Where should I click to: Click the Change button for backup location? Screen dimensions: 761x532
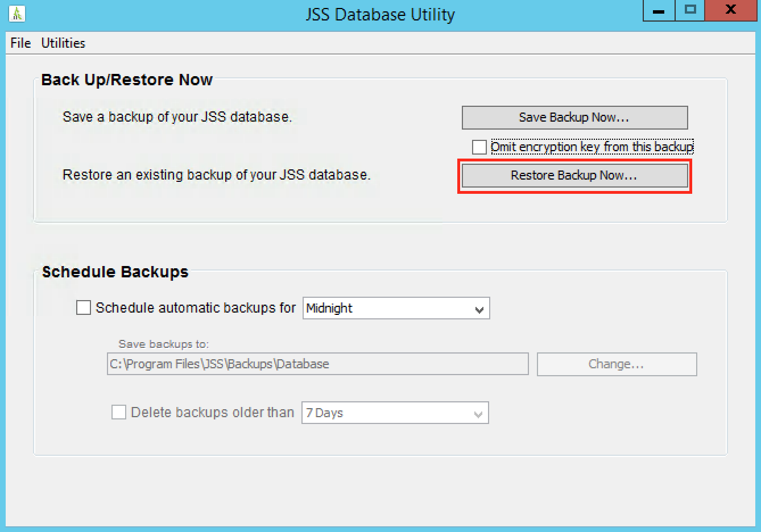[x=616, y=364]
